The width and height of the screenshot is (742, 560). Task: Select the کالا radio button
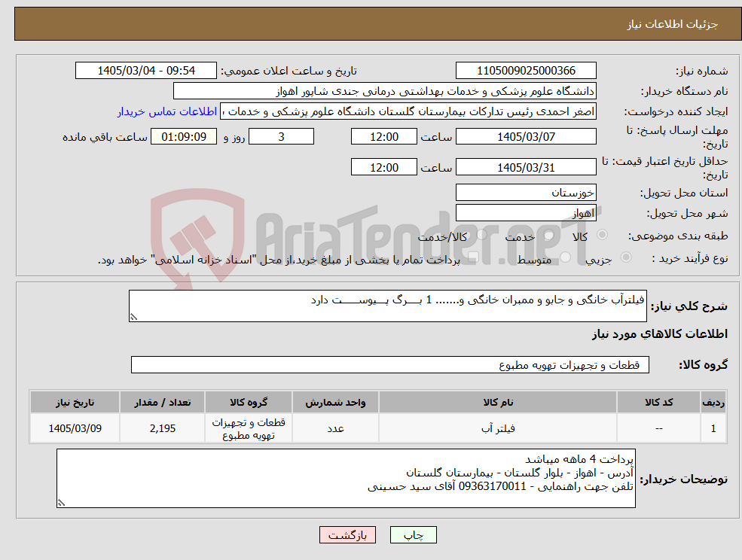(x=603, y=235)
